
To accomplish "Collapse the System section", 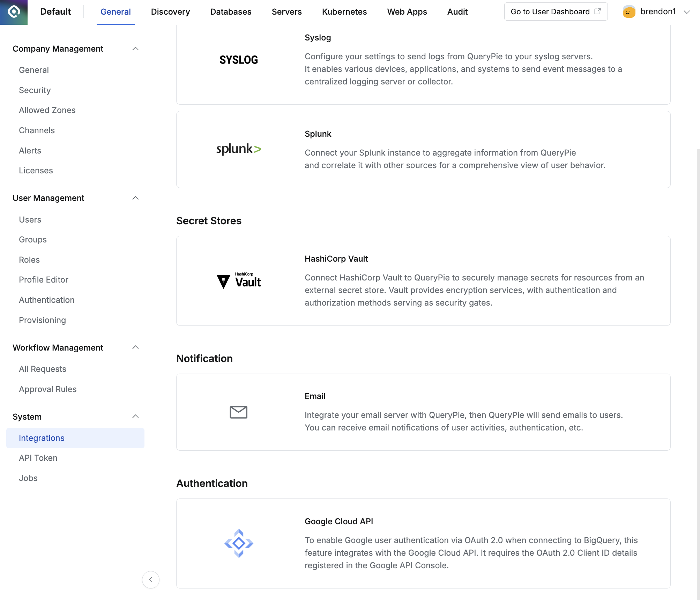I will 136,416.
